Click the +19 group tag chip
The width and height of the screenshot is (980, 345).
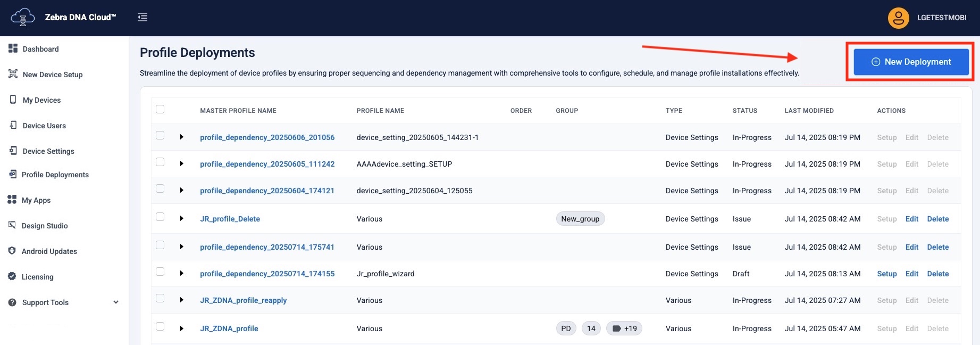click(x=624, y=328)
